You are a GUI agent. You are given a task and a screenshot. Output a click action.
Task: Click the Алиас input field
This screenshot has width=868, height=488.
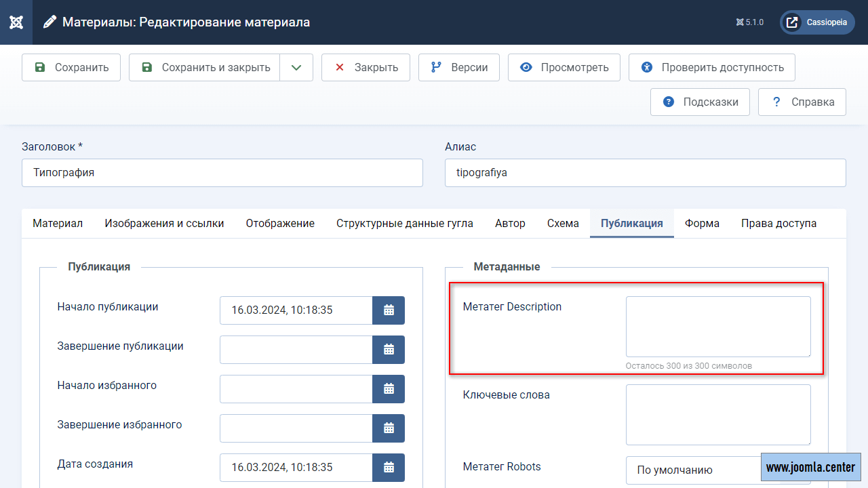point(645,173)
